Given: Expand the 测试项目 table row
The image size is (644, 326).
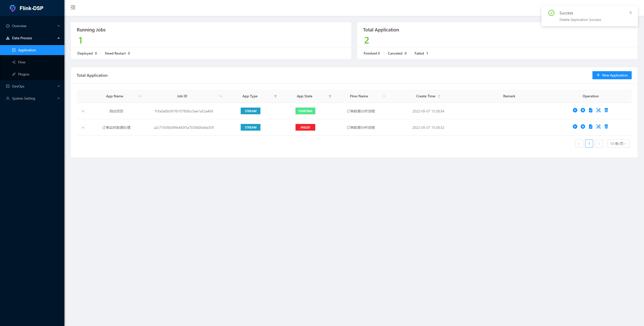Looking at the screenshot, I should pos(83,111).
